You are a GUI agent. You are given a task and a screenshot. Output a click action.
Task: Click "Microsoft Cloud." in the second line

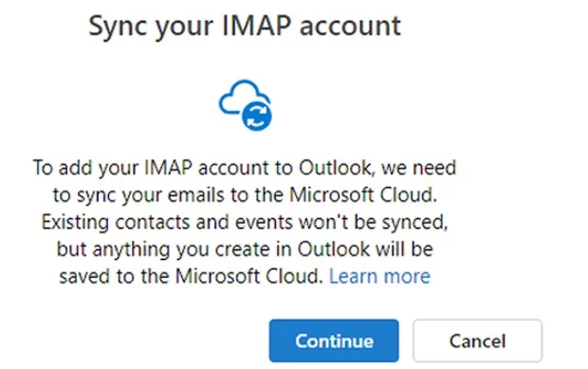[x=363, y=194]
